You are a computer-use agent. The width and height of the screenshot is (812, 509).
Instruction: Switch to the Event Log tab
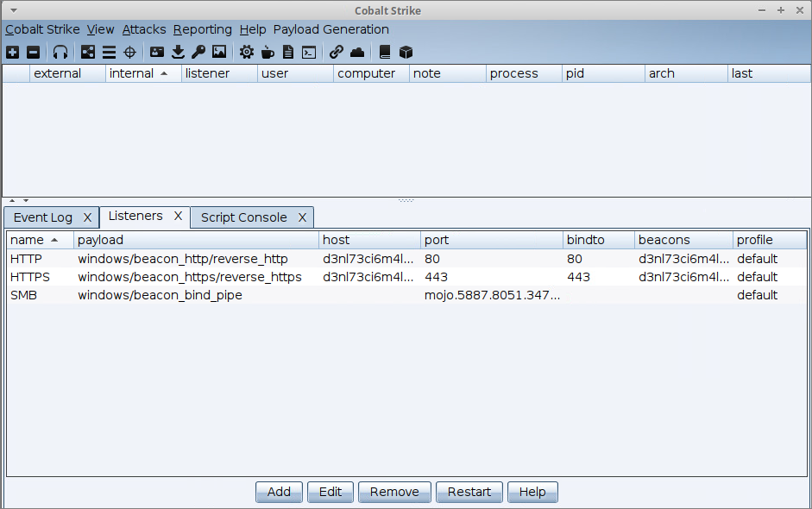pyautogui.click(x=43, y=217)
